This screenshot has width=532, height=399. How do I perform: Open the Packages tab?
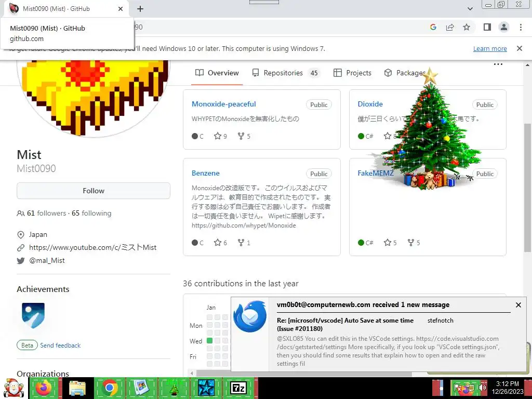405,73
